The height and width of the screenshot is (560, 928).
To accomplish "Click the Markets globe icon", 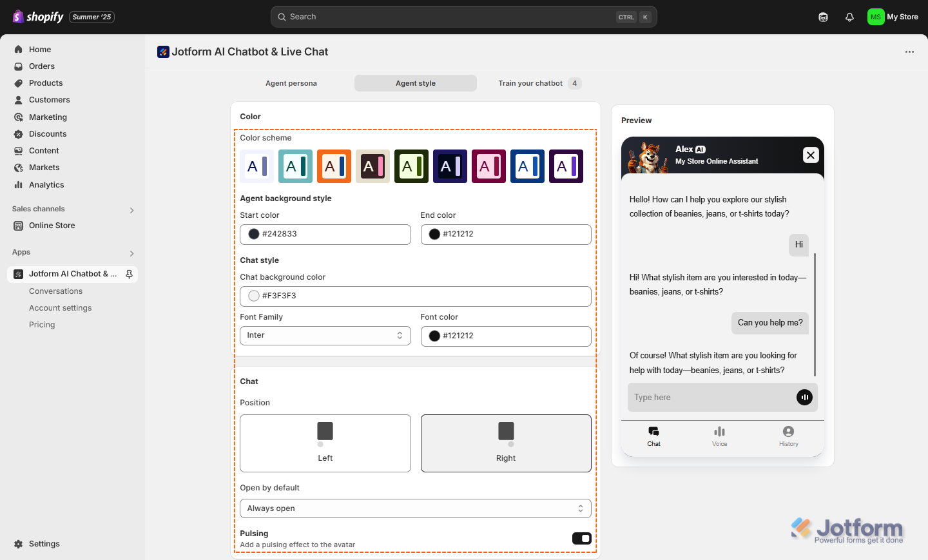I will point(19,168).
